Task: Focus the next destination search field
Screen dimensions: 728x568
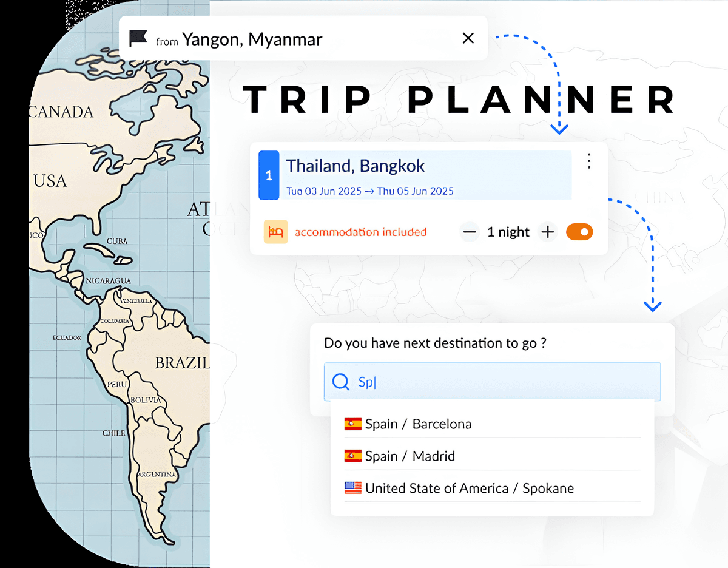Action: click(492, 382)
